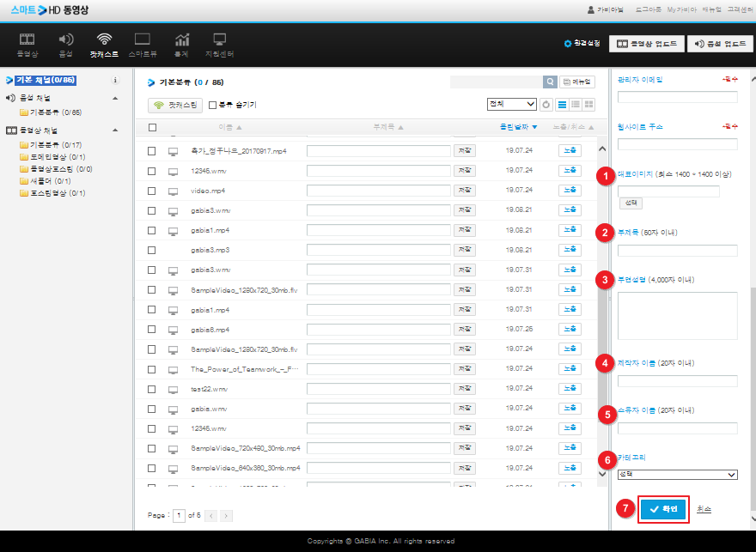Check the select-all checkbox in table header
The width and height of the screenshot is (756, 552).
click(x=152, y=127)
